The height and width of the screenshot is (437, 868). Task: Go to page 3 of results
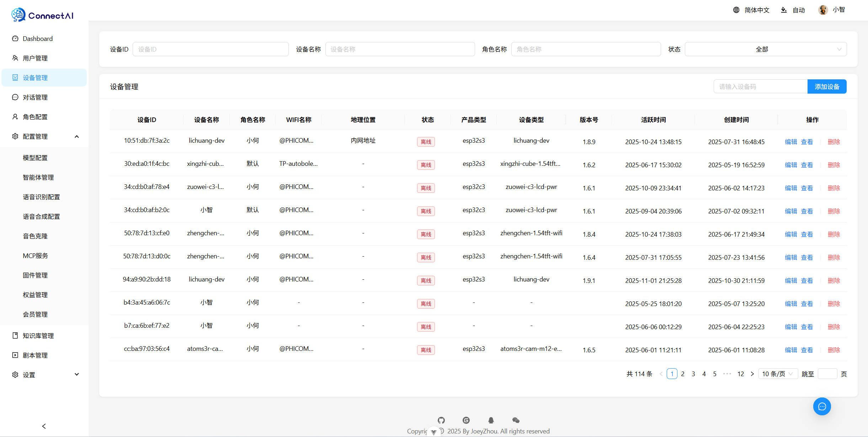click(693, 374)
